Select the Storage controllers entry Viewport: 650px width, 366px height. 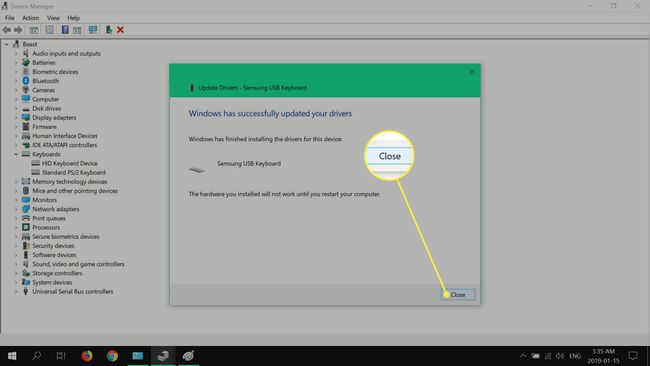[x=57, y=273]
